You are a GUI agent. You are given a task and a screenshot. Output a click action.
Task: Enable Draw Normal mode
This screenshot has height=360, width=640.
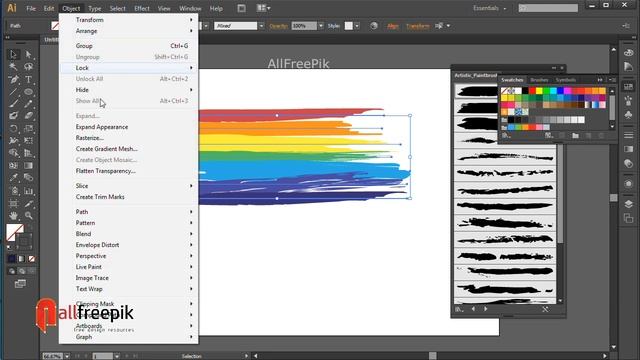coord(12,271)
